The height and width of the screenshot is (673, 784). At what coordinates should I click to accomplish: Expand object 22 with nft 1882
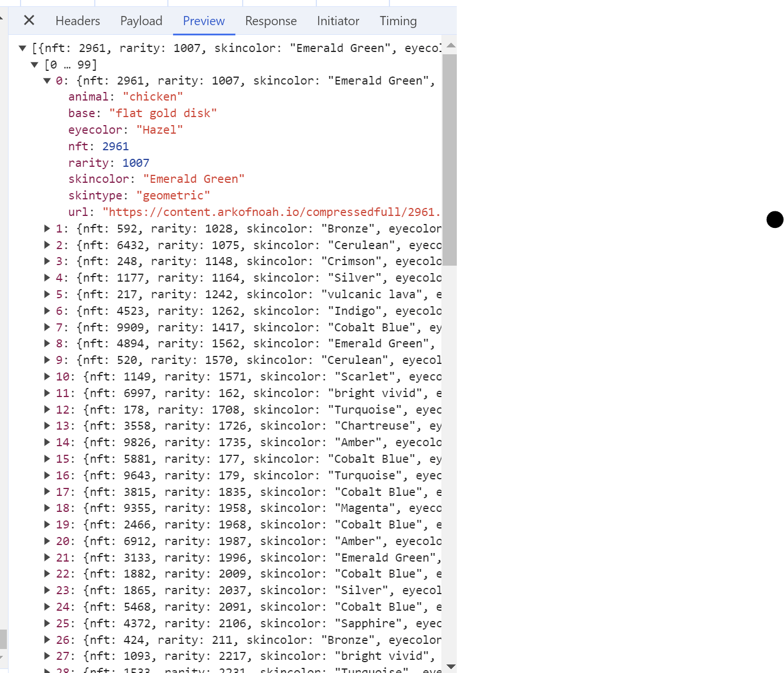coord(47,574)
